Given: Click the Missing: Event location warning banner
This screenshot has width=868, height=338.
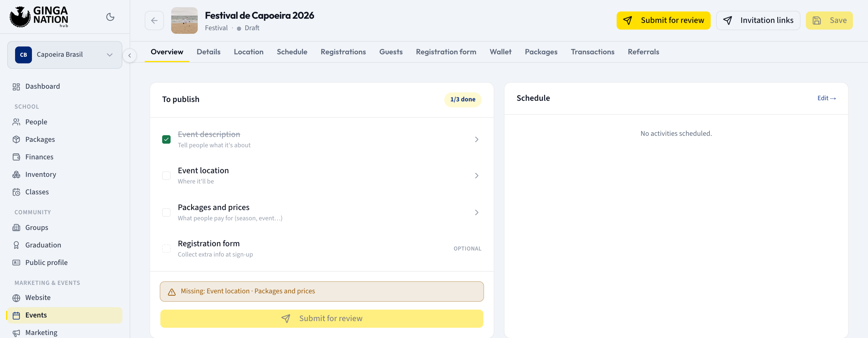Looking at the screenshot, I should pyautogui.click(x=322, y=291).
